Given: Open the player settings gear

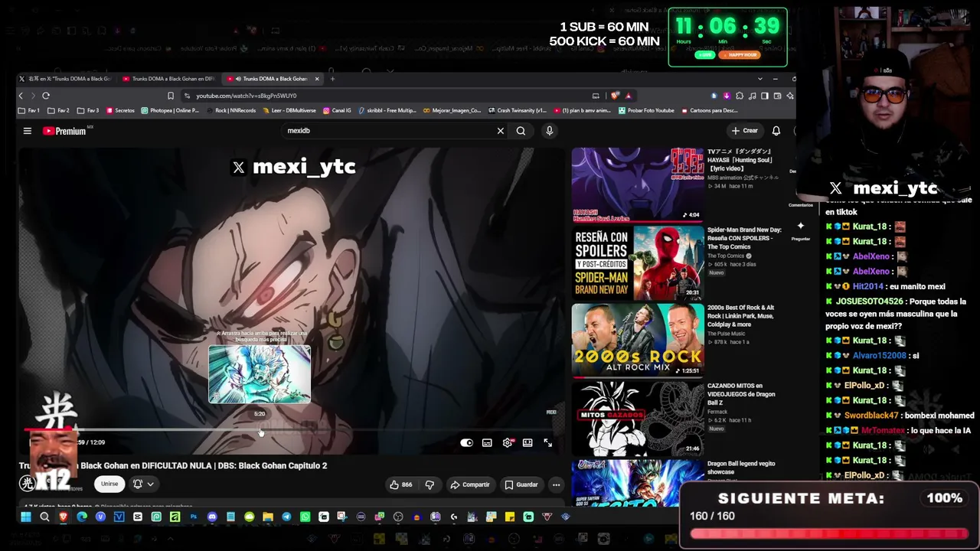Looking at the screenshot, I should pos(507,443).
